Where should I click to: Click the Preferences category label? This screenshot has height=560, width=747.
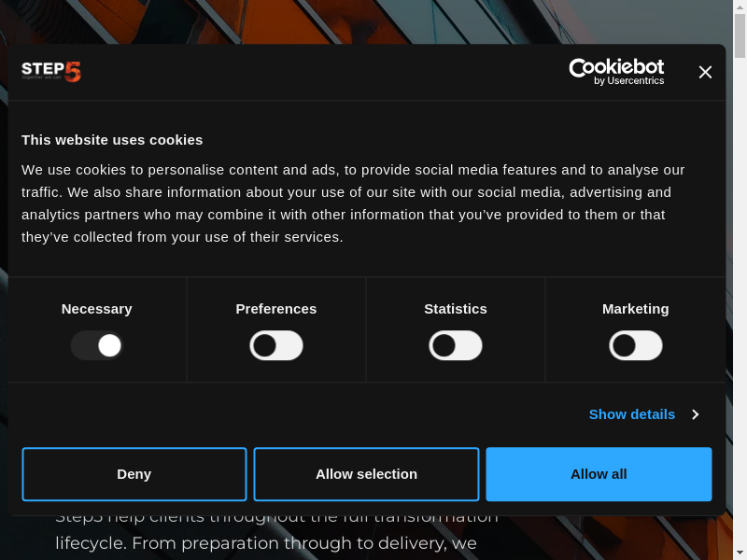click(x=276, y=308)
